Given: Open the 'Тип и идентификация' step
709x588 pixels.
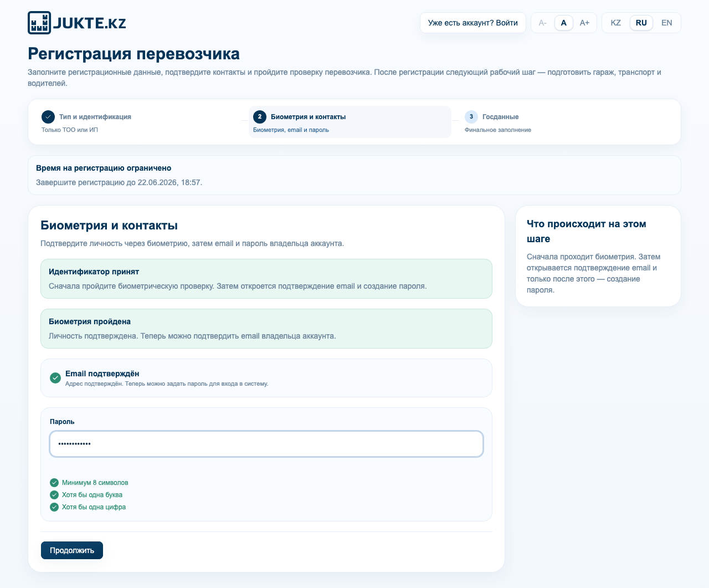Looking at the screenshot, I should [x=138, y=122].
